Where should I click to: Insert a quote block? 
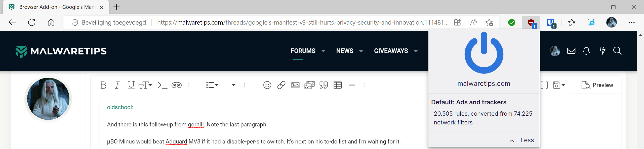(x=324, y=85)
